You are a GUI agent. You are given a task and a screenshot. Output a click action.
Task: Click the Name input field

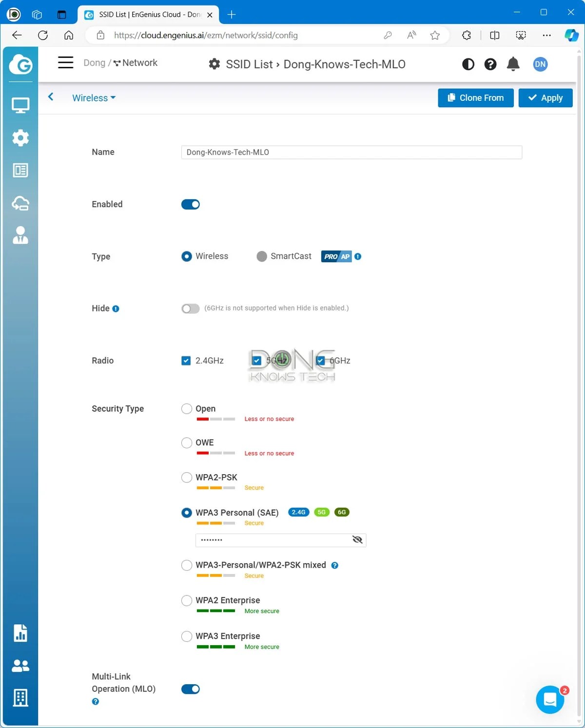[351, 153]
